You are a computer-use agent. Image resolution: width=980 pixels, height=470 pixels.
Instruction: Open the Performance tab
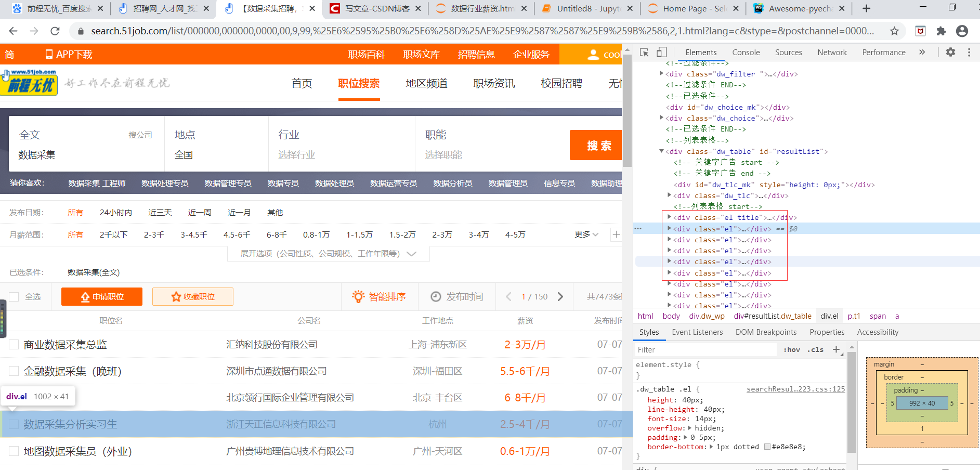tap(884, 52)
